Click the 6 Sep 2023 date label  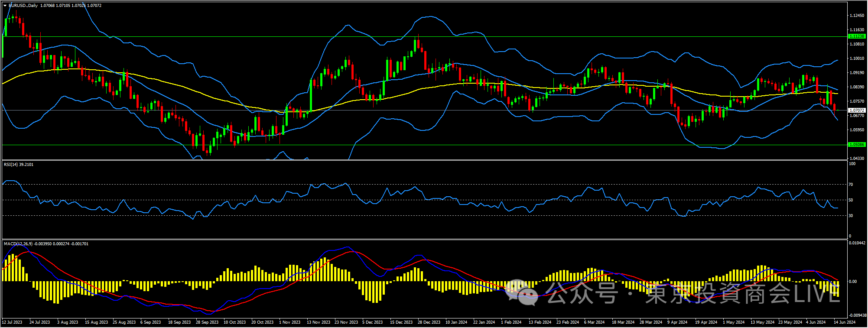(151, 322)
